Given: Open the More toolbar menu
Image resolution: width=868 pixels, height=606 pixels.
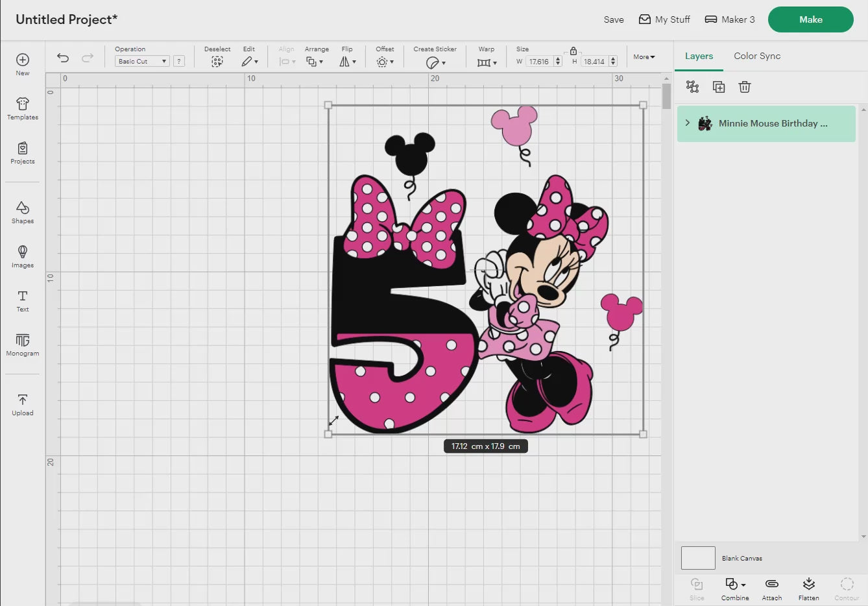Looking at the screenshot, I should 644,57.
